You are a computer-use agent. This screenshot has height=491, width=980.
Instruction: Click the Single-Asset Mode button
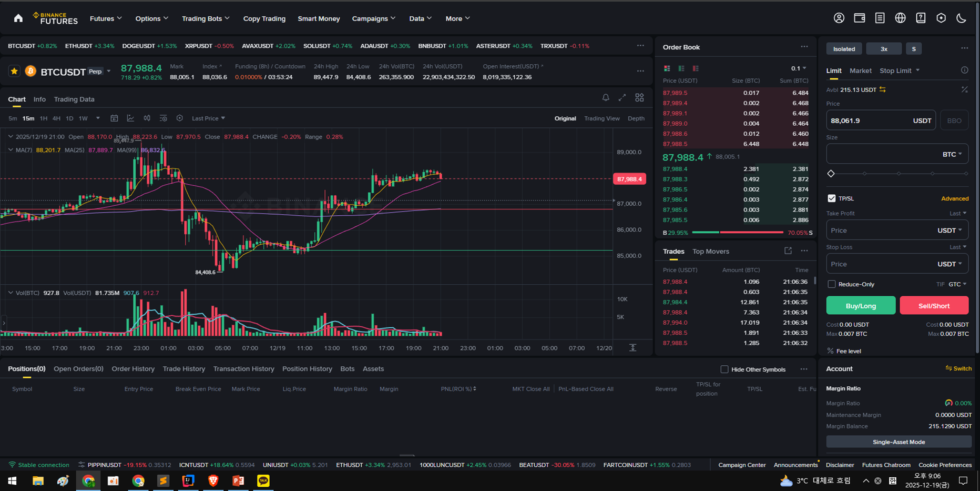pos(899,442)
